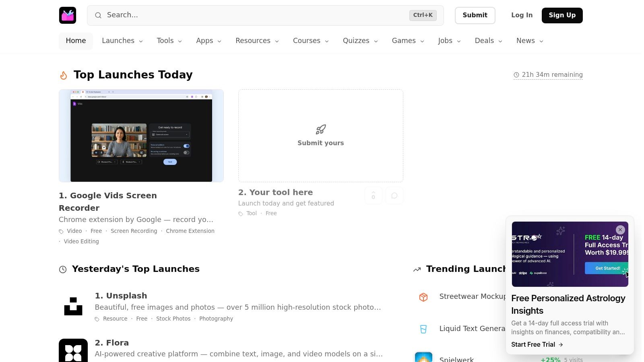Click Log In
Viewport: 644px width, 362px height.
(x=522, y=15)
